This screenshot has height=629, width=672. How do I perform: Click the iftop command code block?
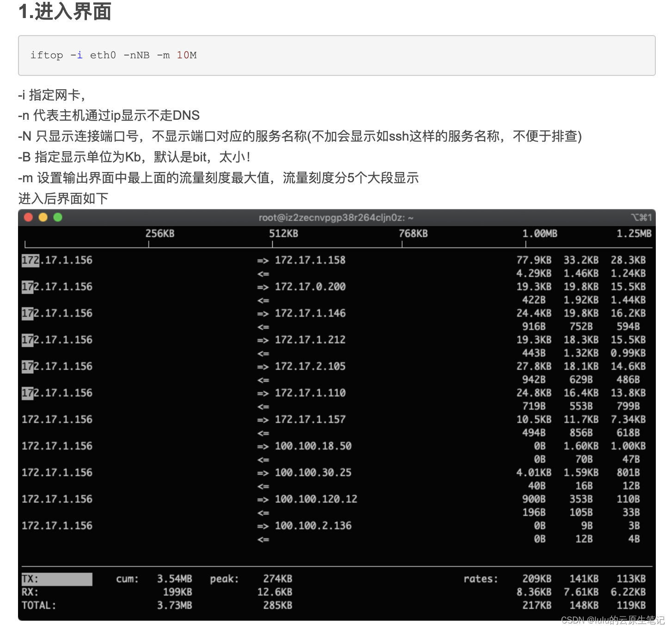[x=336, y=55]
